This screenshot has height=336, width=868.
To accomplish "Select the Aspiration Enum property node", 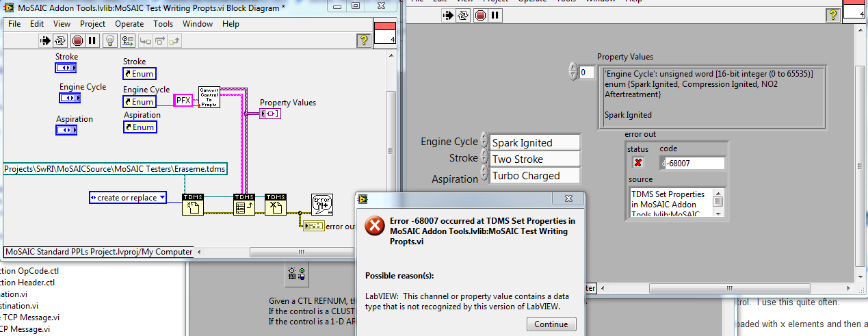I will coord(140,127).
